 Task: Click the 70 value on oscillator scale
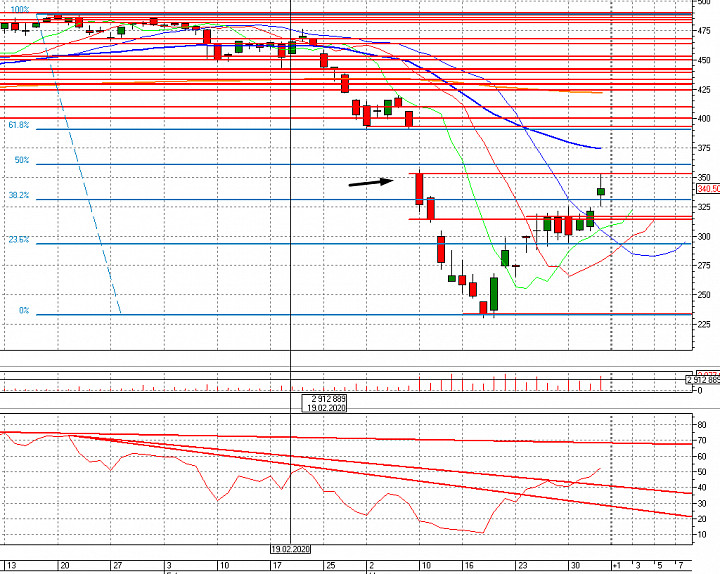(702, 440)
